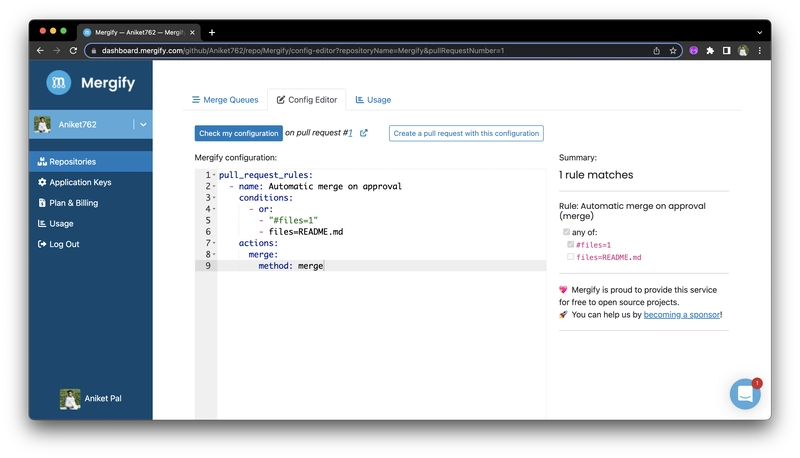Switch to the Usage tab

[373, 100]
